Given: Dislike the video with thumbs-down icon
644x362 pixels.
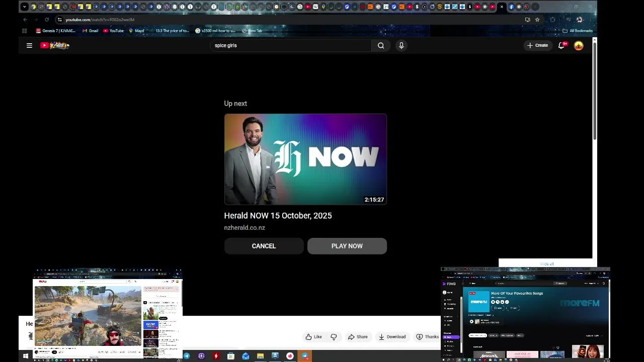Looking at the screenshot, I should [x=334, y=337].
